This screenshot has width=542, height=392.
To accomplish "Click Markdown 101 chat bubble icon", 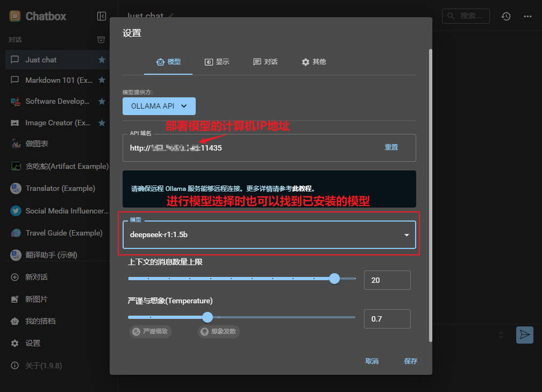I will [15, 80].
